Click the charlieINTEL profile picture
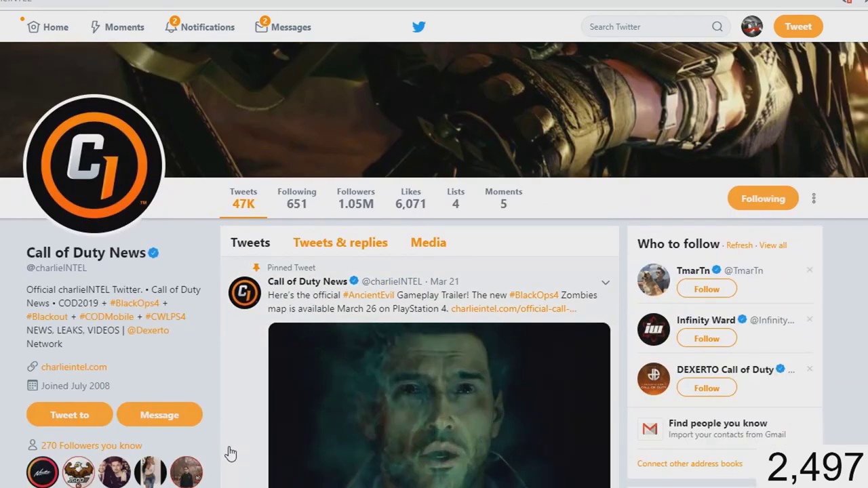This screenshot has height=488, width=868. pyautogui.click(x=94, y=165)
